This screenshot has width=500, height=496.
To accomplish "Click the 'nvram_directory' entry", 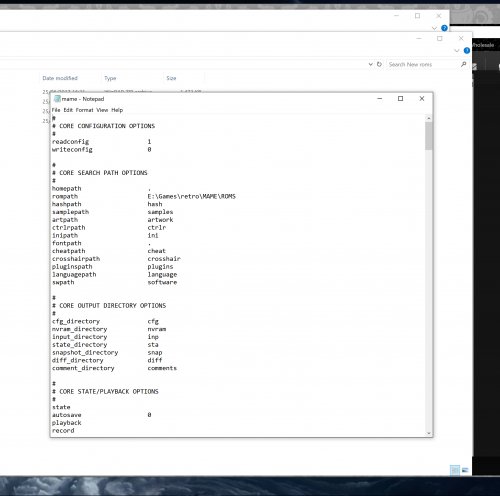I will (x=80, y=329).
